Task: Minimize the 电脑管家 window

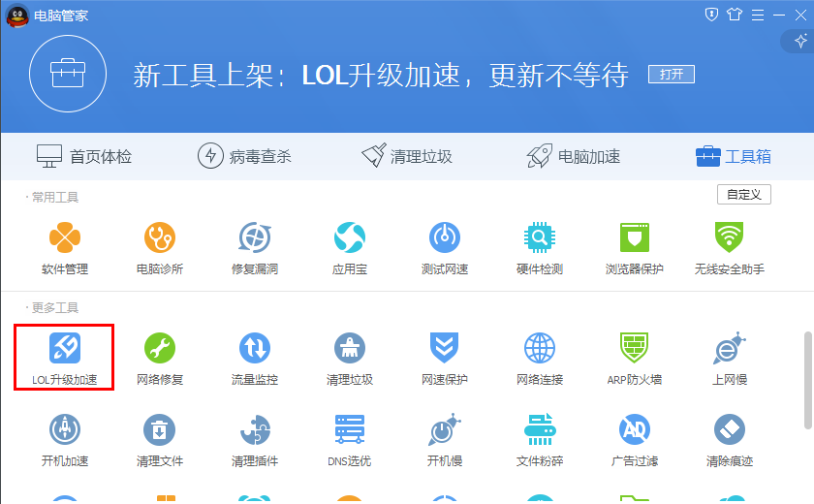Action: (x=779, y=16)
